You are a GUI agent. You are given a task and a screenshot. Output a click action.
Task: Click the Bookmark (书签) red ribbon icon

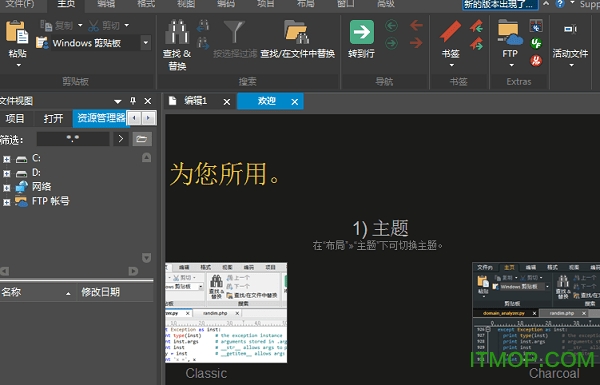click(x=450, y=31)
